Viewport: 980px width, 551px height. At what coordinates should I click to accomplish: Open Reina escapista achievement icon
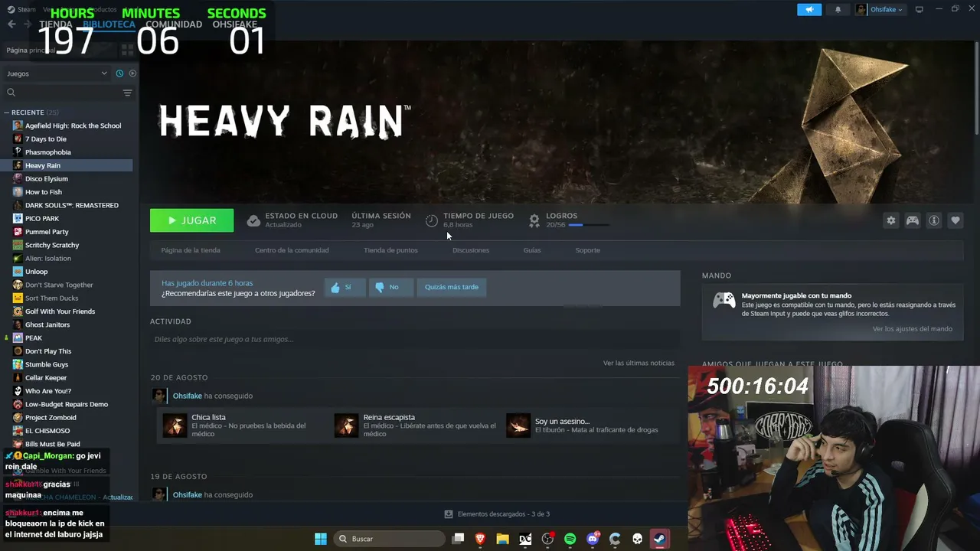click(346, 425)
